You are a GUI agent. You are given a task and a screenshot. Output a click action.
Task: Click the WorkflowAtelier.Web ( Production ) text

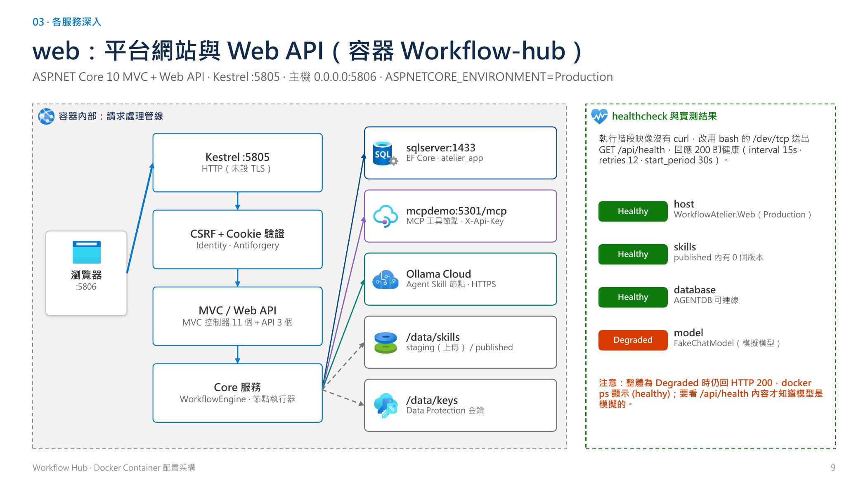pyautogui.click(x=742, y=215)
